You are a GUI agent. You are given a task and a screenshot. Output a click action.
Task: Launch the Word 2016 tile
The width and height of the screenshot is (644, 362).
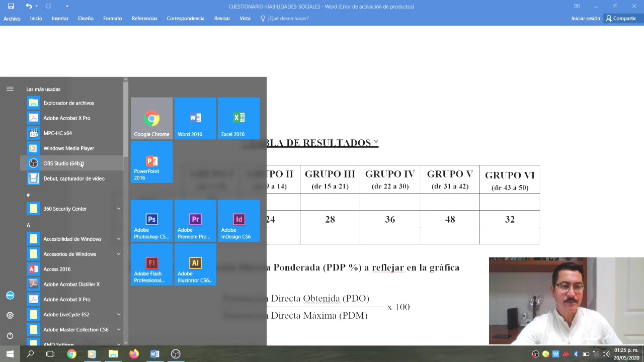[195, 119]
